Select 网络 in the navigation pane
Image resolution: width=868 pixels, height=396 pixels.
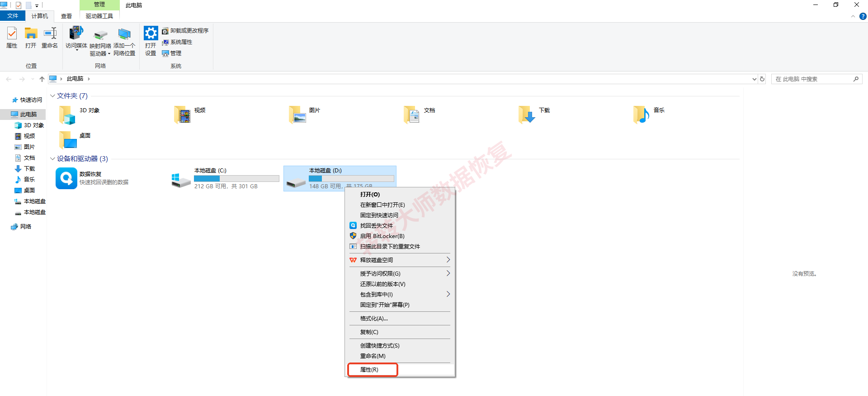(x=21, y=227)
